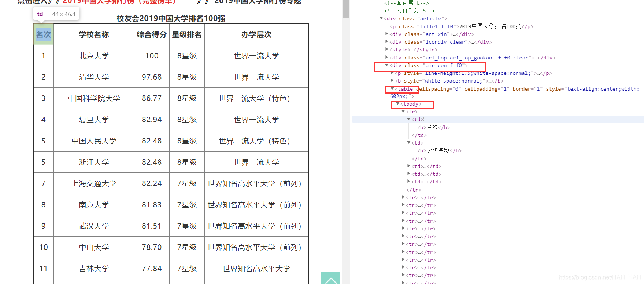This screenshot has height=284, width=644.
Task: Click the highlighted 名次 header cell
Action: pos(44,34)
